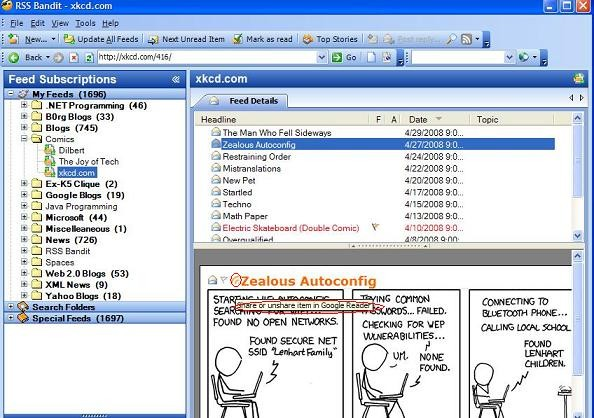Click the green Refresh page icon
This screenshot has height=418, width=594.
[89, 58]
